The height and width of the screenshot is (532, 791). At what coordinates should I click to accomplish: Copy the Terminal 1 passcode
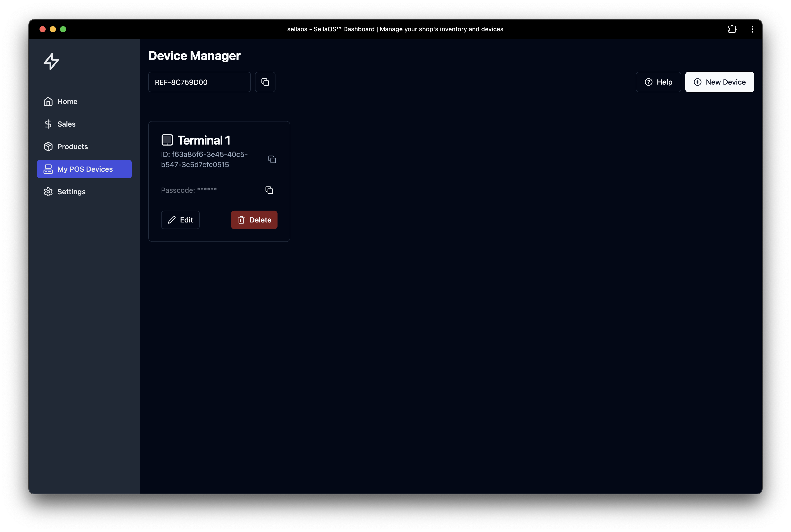pos(269,190)
